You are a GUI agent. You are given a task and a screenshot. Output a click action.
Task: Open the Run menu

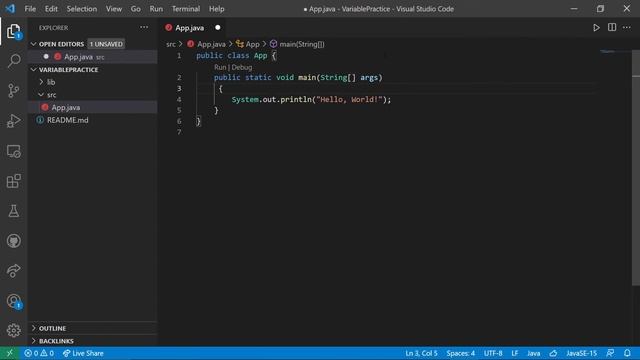[156, 9]
